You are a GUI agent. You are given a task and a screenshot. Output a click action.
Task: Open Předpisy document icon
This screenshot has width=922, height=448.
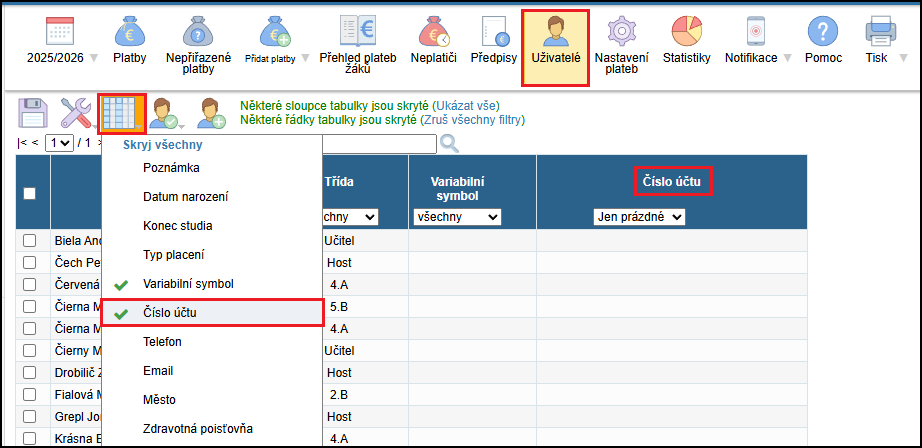(492, 34)
